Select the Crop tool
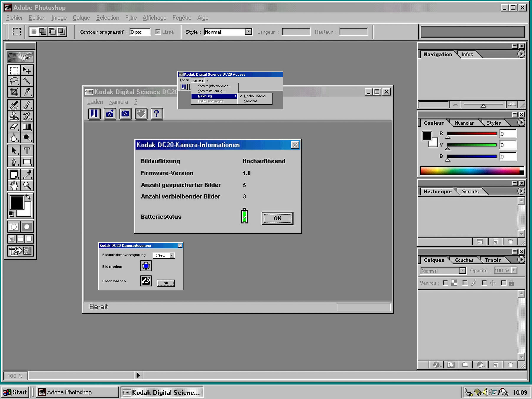 [14, 92]
